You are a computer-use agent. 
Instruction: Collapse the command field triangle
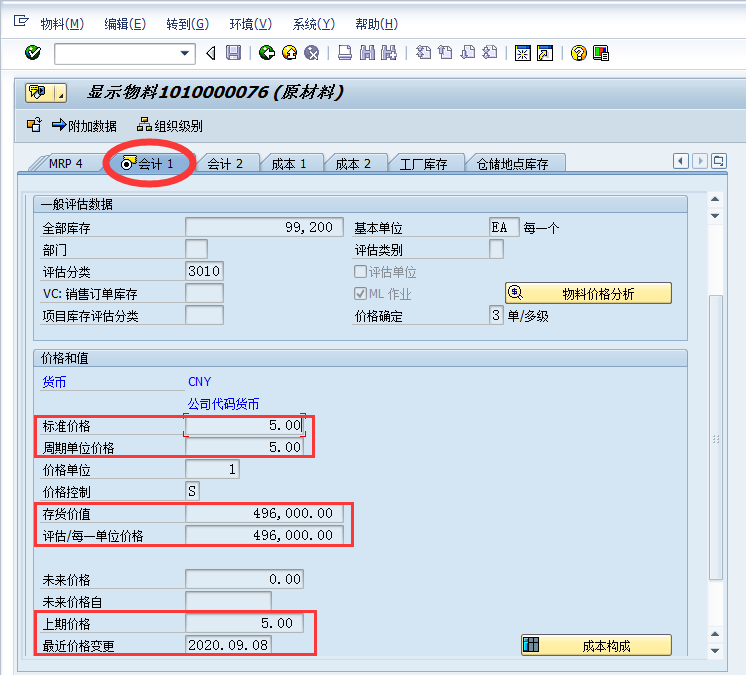[211, 53]
